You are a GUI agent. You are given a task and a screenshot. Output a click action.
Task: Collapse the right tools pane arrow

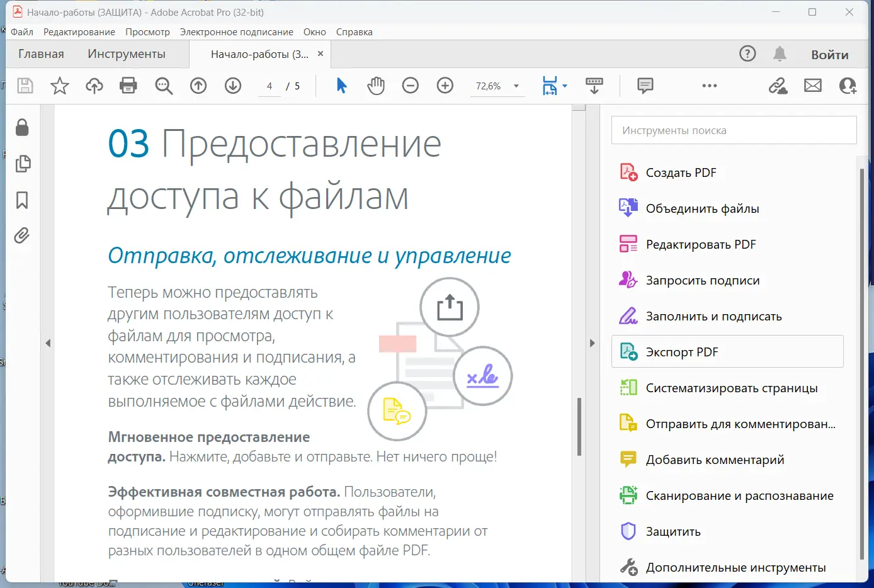point(592,343)
